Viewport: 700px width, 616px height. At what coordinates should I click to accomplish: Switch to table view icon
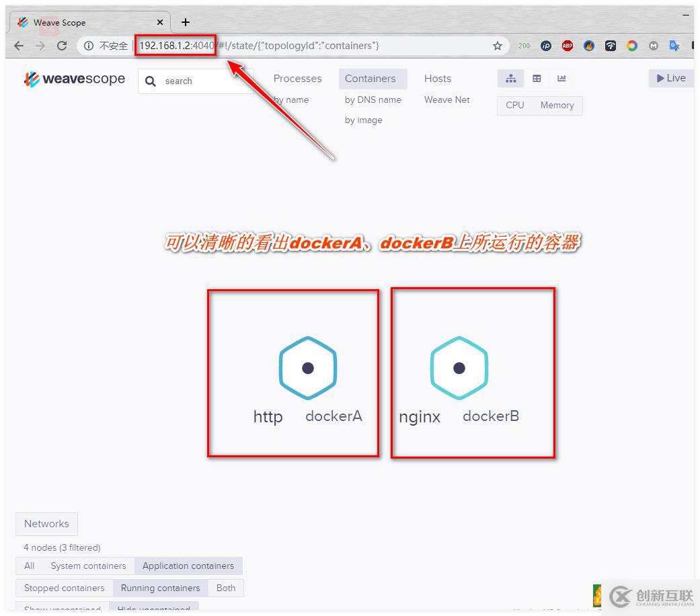[x=537, y=79]
